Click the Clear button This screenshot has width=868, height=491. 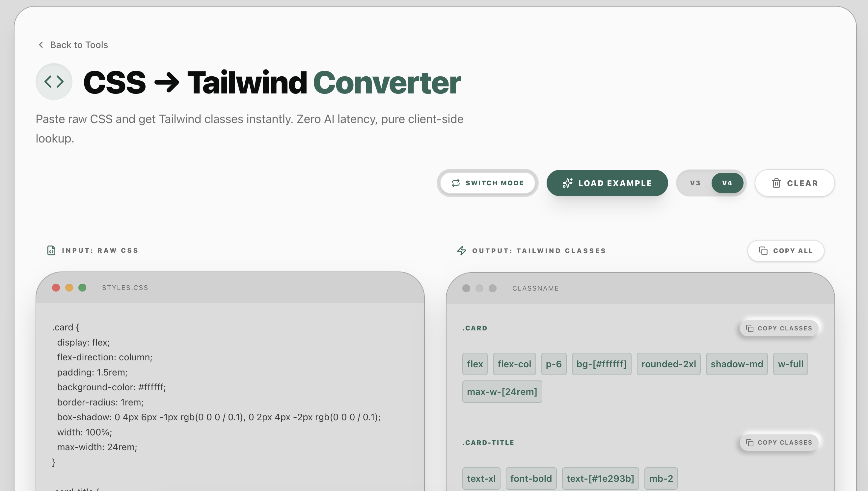pyautogui.click(x=795, y=183)
